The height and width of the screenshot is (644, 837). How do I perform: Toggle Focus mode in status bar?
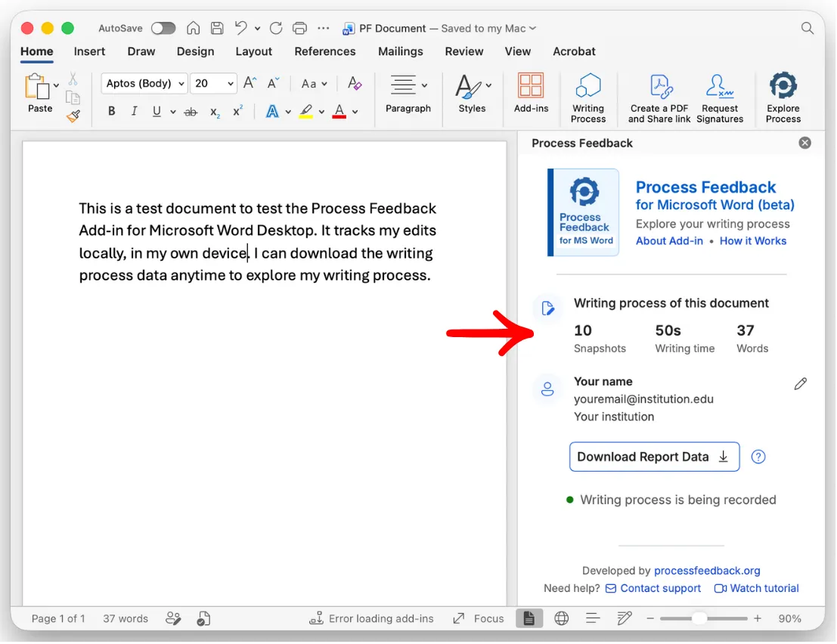click(479, 618)
